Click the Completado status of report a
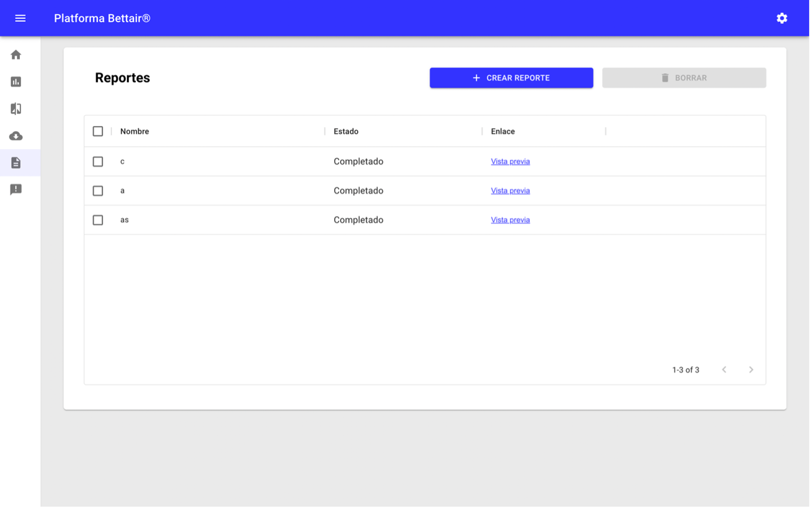This screenshot has height=508, width=812. click(x=359, y=191)
